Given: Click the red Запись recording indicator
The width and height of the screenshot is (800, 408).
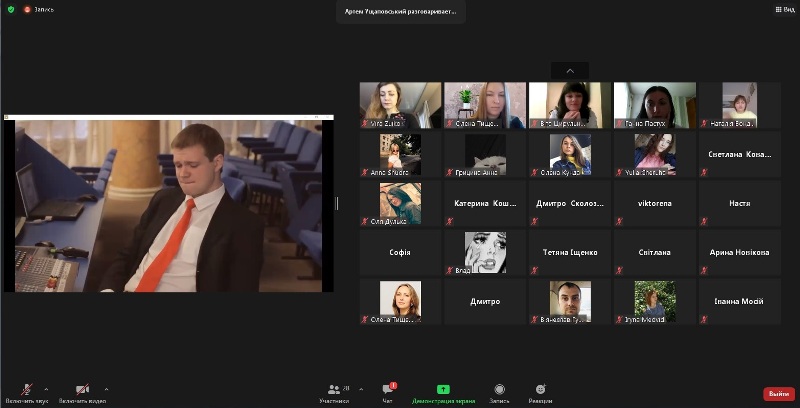Looking at the screenshot, I should [x=39, y=9].
